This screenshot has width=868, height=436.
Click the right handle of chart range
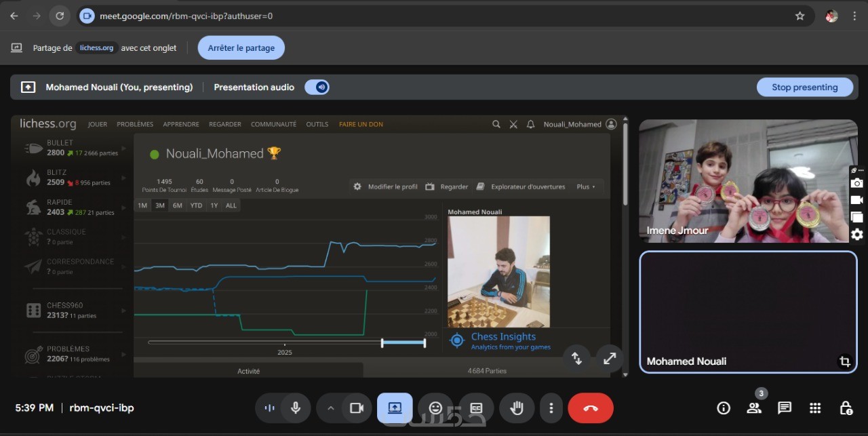coord(425,343)
